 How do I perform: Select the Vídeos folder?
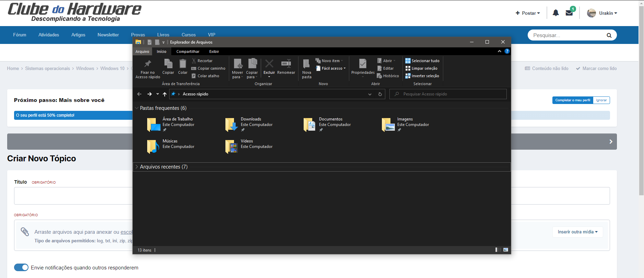(x=249, y=147)
